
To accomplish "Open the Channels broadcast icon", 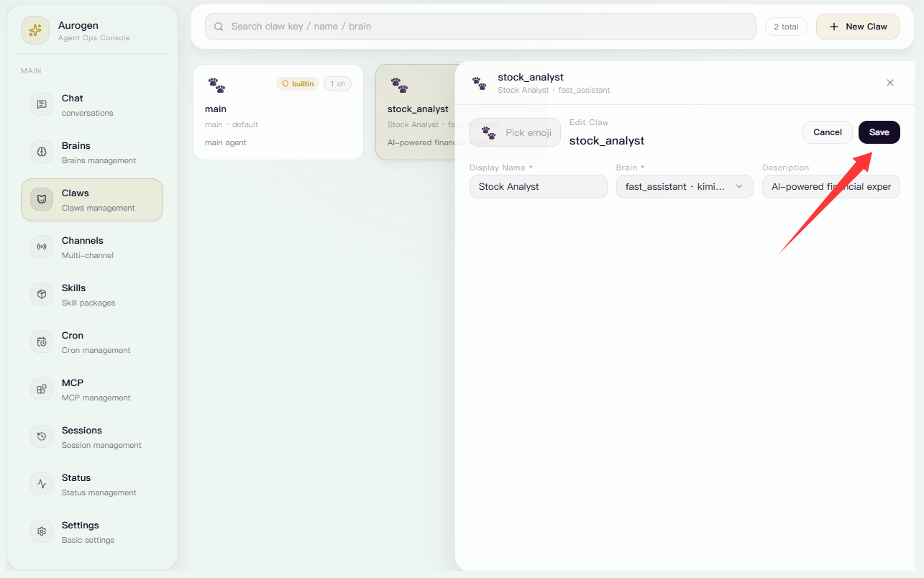I will tap(42, 247).
